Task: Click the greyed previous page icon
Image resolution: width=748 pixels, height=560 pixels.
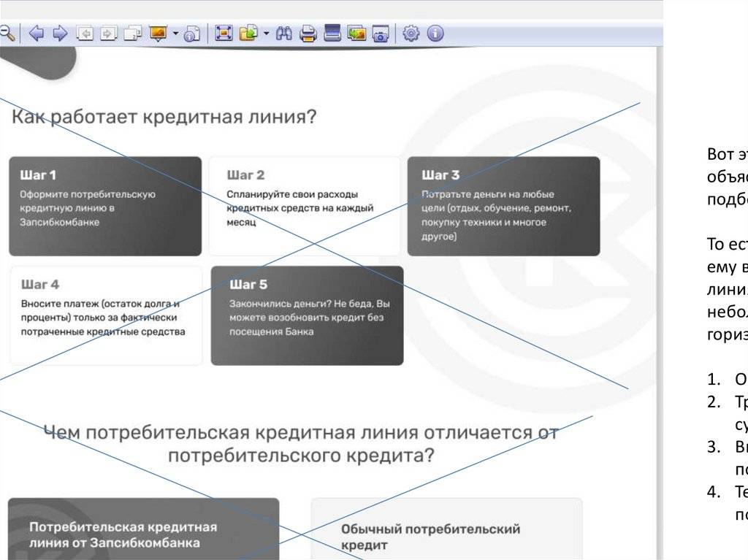Action: click(x=85, y=34)
